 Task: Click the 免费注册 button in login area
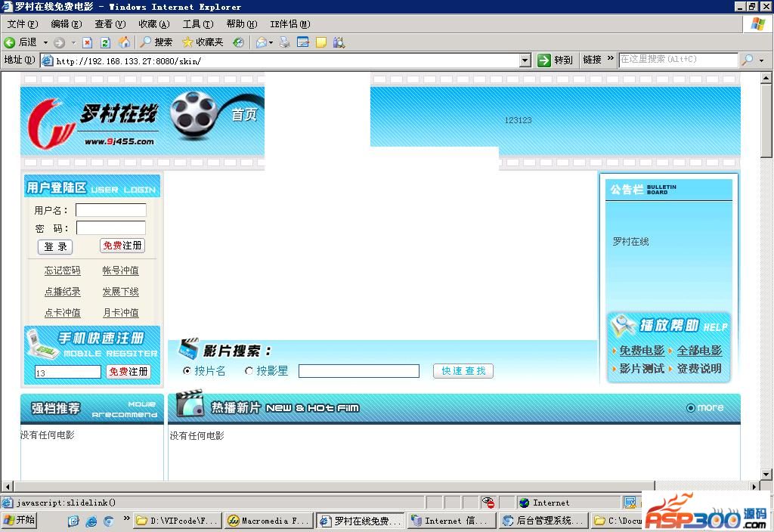click(122, 246)
